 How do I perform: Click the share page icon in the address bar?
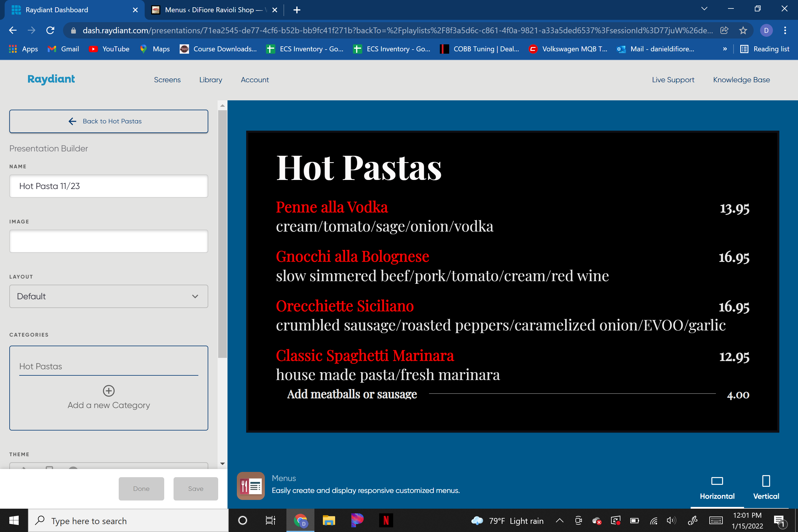(724, 31)
